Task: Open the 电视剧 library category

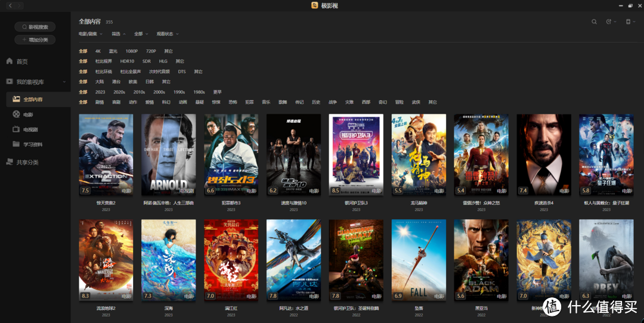Action: pos(30,129)
